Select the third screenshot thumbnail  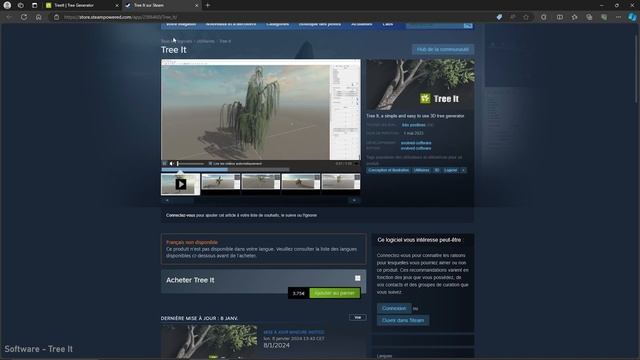(x=260, y=182)
